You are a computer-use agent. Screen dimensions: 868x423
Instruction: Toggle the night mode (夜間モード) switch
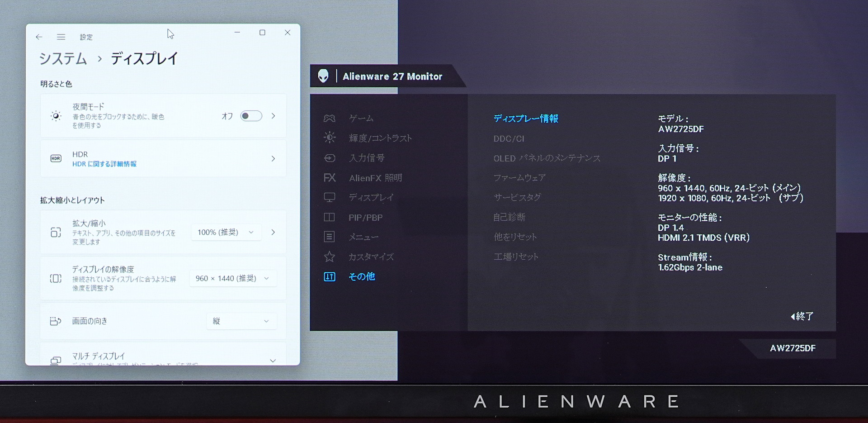pyautogui.click(x=251, y=116)
